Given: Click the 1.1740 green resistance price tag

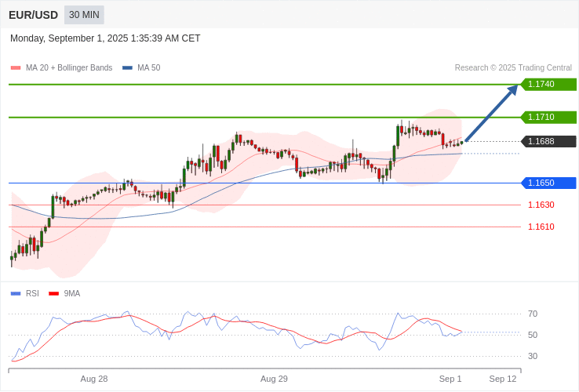Looking at the screenshot, I should point(548,84).
